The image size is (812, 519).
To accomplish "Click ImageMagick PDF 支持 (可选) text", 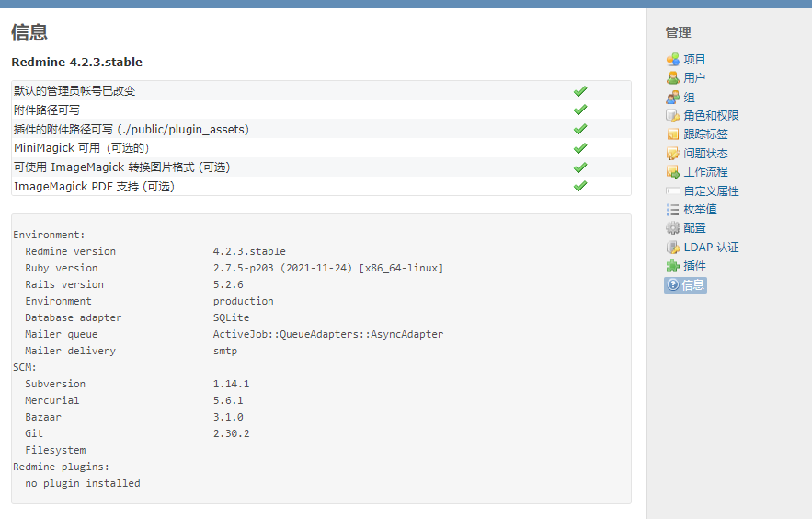I will point(94,187).
